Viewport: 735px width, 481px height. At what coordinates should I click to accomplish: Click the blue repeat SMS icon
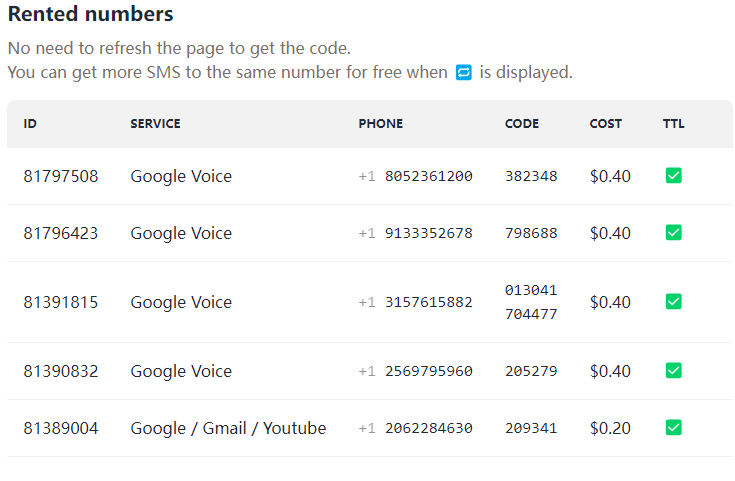[x=464, y=73]
